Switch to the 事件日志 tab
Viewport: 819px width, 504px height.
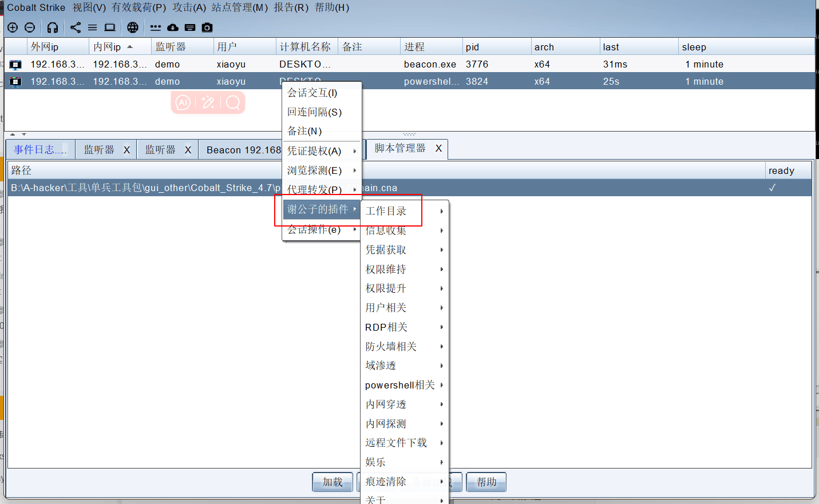pyautogui.click(x=40, y=150)
